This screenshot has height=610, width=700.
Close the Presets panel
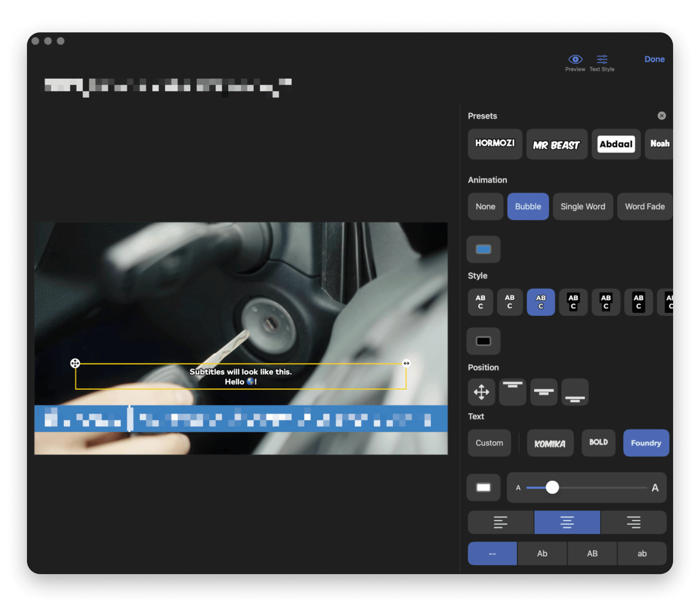661,116
